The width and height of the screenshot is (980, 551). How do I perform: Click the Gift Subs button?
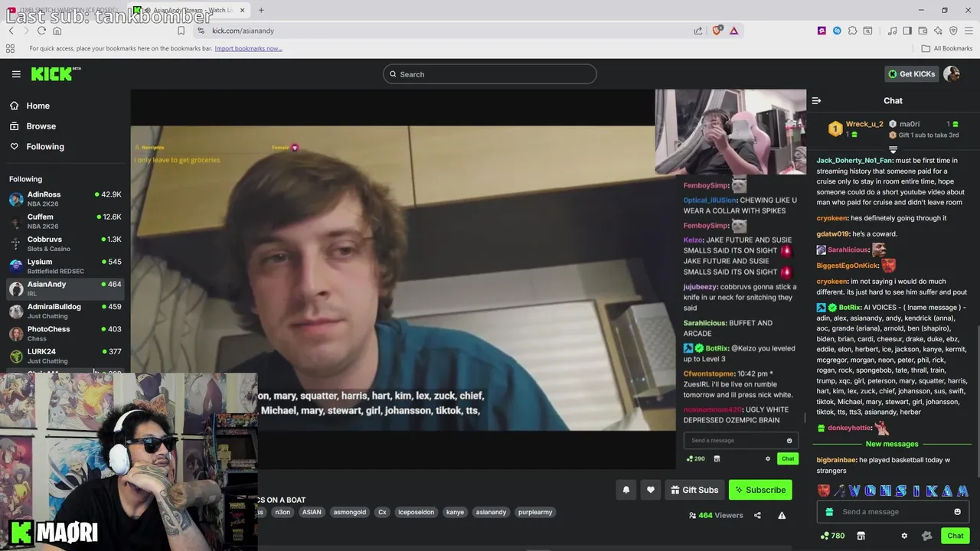tap(694, 490)
